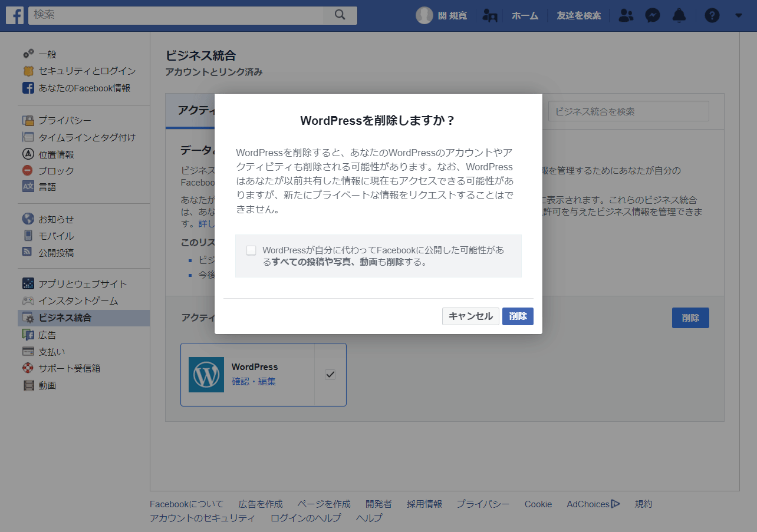Open the quick help question mark icon
The height and width of the screenshot is (532, 757).
pyautogui.click(x=712, y=15)
